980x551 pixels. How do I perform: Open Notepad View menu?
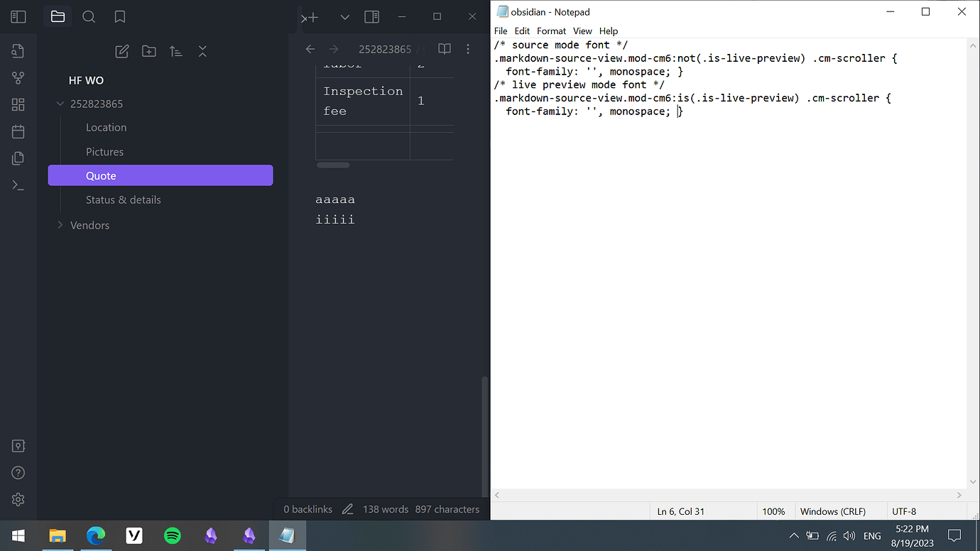click(582, 31)
